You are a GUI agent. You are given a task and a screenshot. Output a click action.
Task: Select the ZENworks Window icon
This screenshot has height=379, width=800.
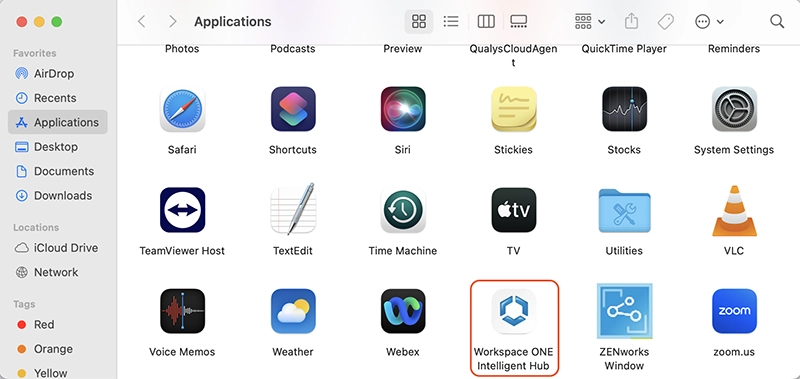[x=624, y=311]
